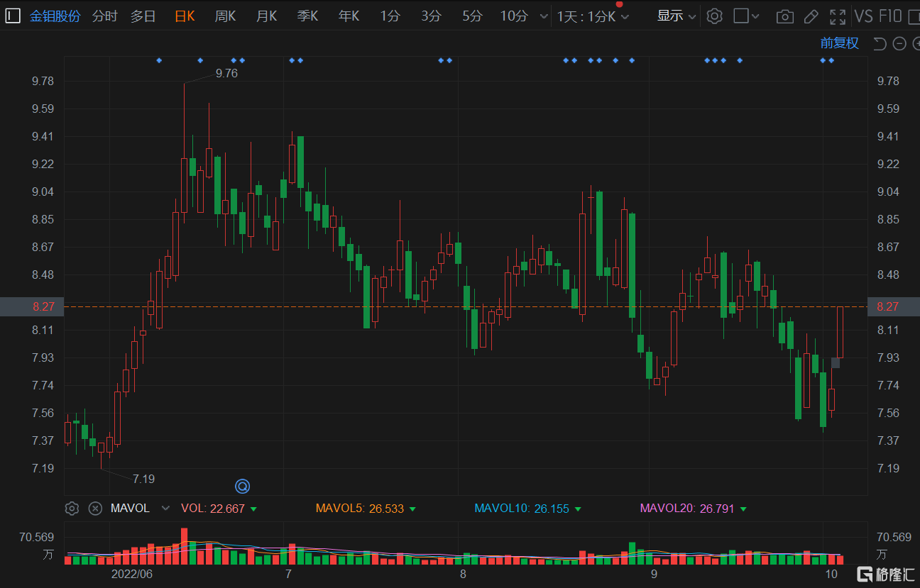Click the green triangle beside MAVOL10 26.155
920x588 pixels.
coord(578,509)
